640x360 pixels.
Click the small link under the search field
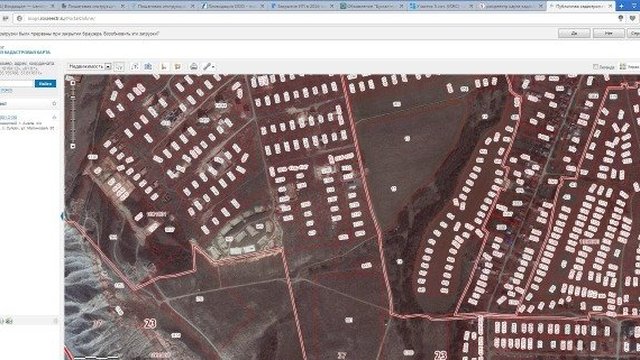(x=6, y=91)
